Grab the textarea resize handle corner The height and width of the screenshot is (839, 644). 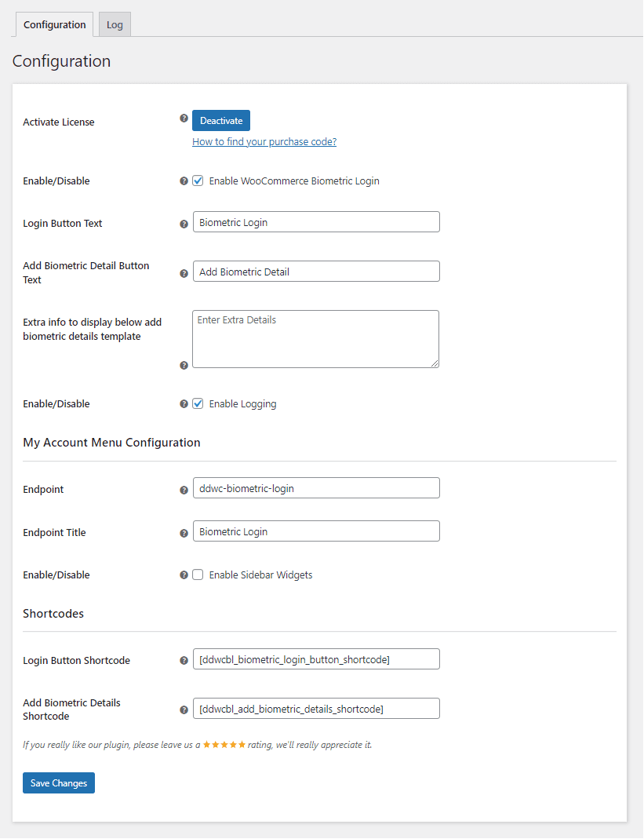pyautogui.click(x=435, y=363)
